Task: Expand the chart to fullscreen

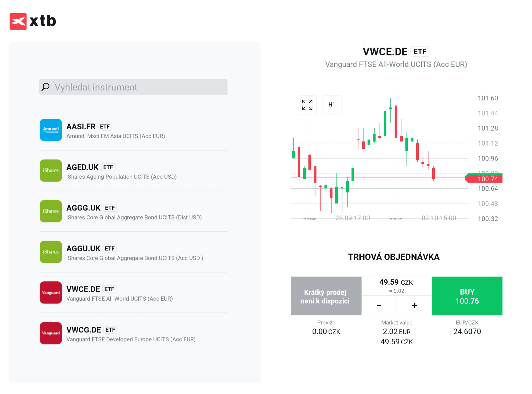Action: 307,105
